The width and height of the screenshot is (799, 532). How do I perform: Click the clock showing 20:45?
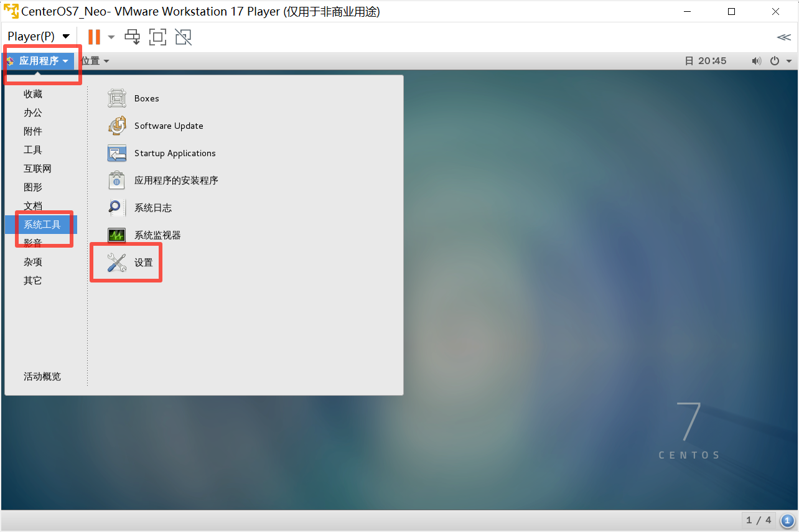[x=706, y=61]
